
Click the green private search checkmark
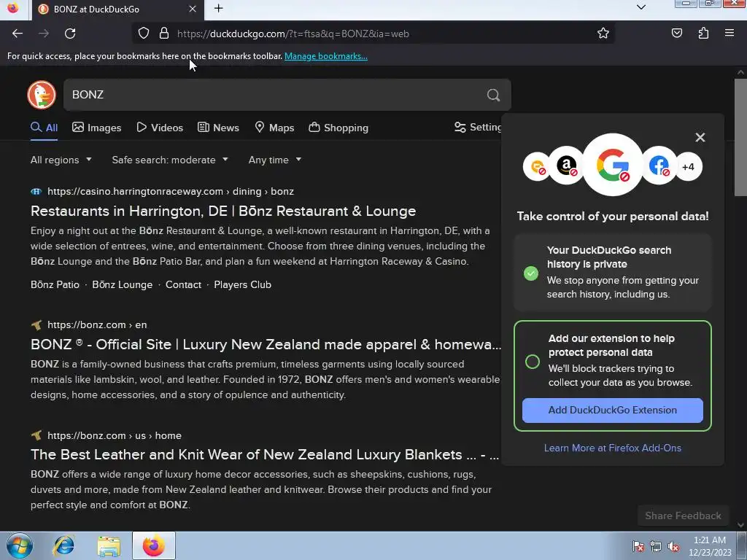click(x=531, y=273)
